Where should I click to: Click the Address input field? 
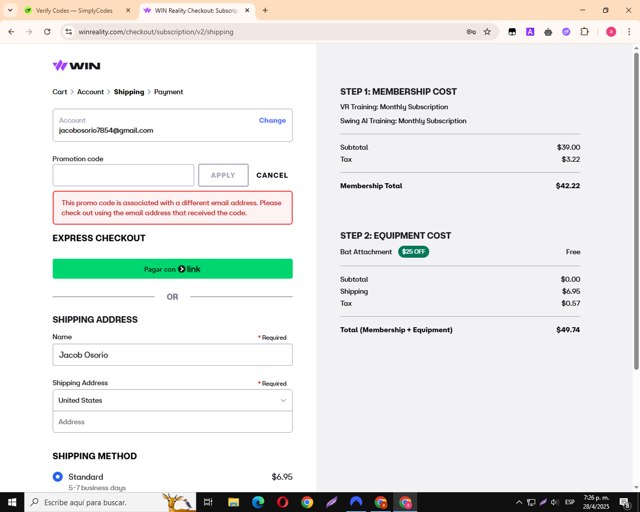pos(173,422)
